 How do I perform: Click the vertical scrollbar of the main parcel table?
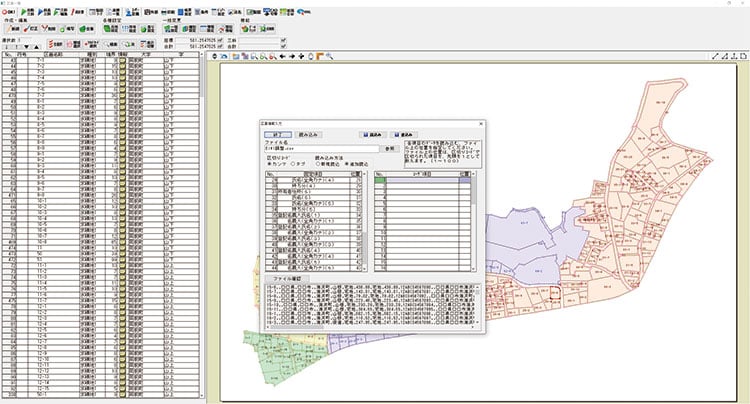click(202, 225)
